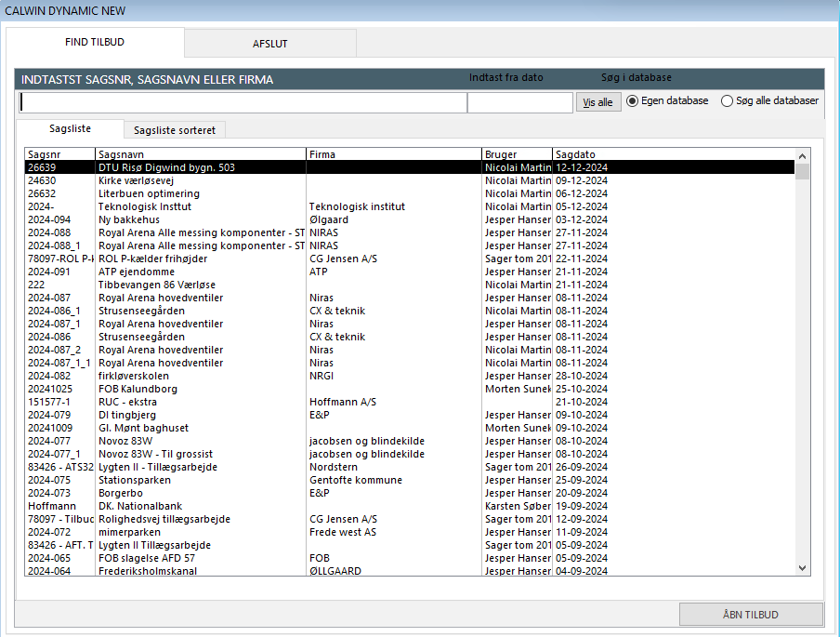This screenshot has width=840, height=637.
Task: Select the Stationsparken case
Action: coord(410,480)
